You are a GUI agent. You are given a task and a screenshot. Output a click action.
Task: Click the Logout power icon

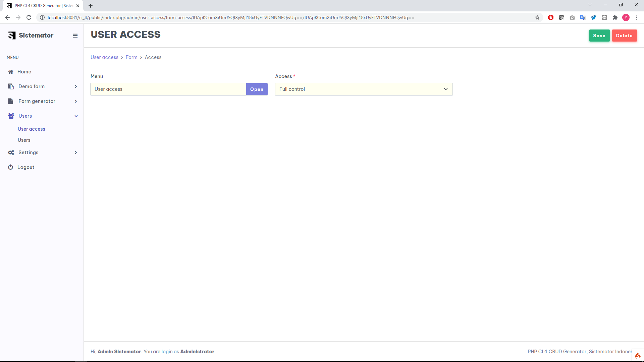click(x=10, y=167)
